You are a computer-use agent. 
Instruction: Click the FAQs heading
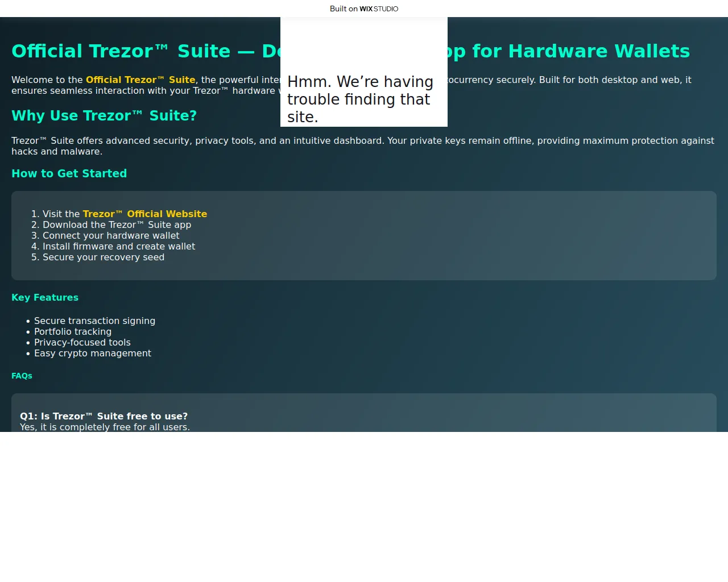coord(22,376)
